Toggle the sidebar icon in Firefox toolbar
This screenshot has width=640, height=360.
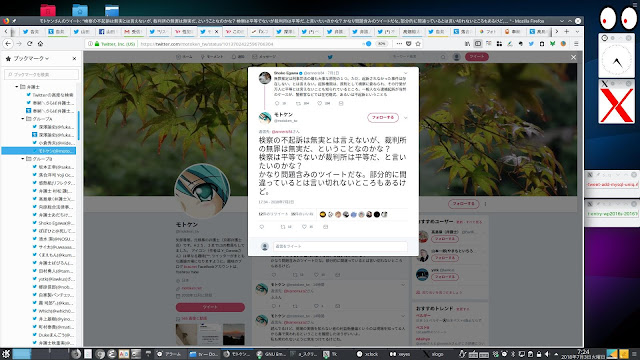[478, 44]
